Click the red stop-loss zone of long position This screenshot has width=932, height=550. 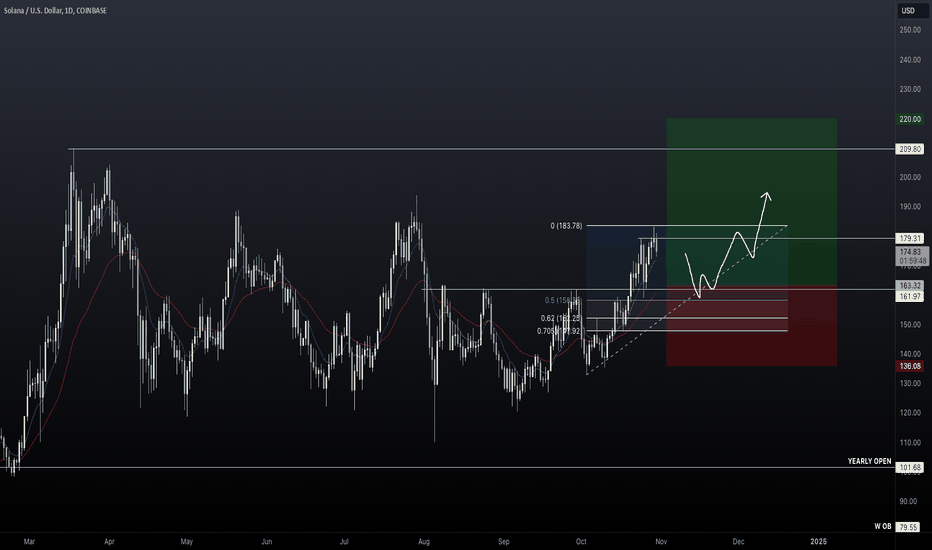751,326
